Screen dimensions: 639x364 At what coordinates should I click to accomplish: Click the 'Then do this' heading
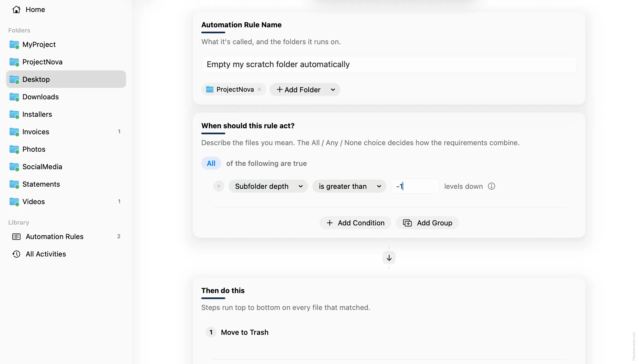(x=223, y=290)
